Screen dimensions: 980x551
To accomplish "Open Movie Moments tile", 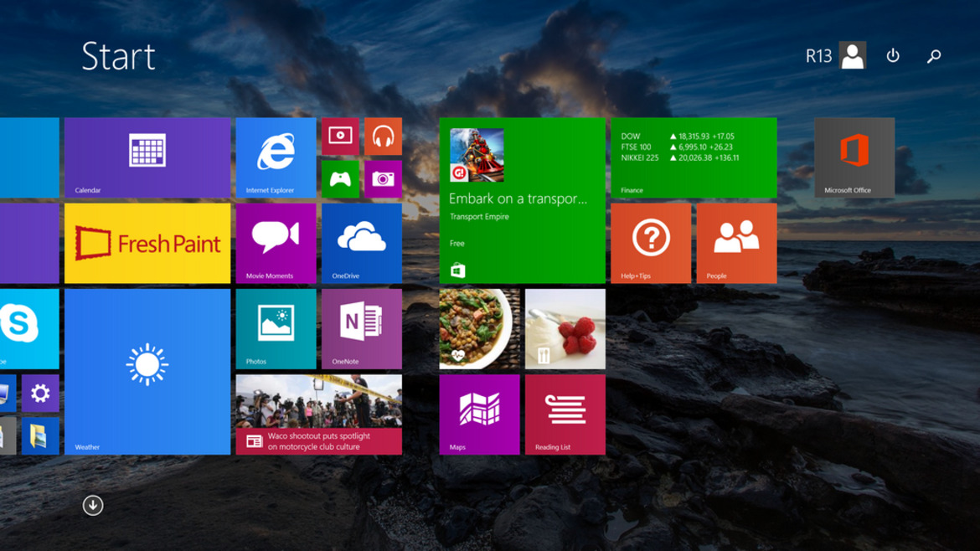I will [x=276, y=243].
